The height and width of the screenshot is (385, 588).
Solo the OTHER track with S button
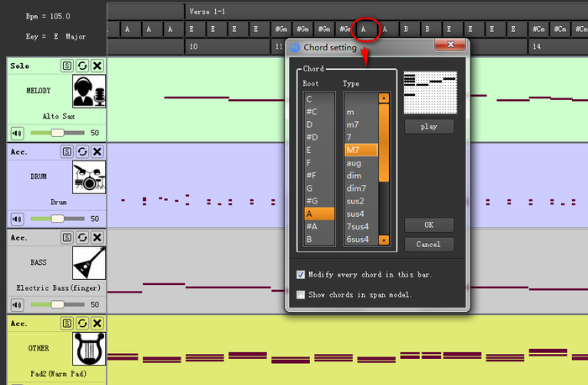pos(66,324)
